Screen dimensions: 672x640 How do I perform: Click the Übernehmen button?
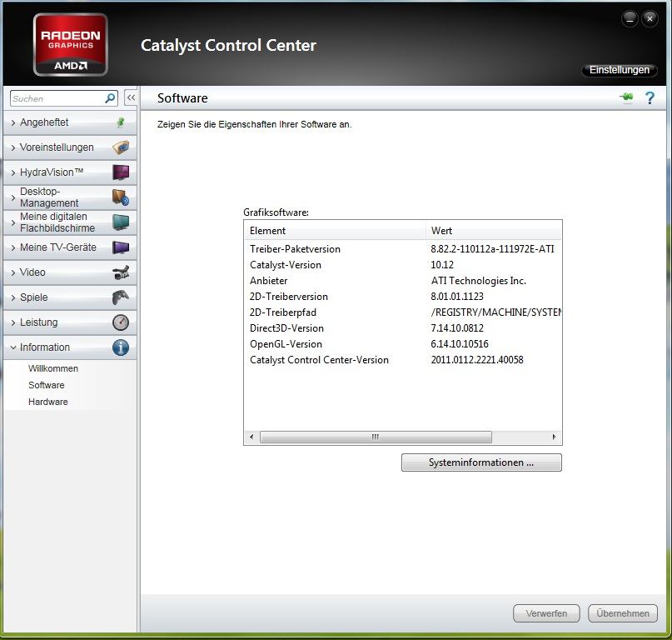click(x=623, y=613)
